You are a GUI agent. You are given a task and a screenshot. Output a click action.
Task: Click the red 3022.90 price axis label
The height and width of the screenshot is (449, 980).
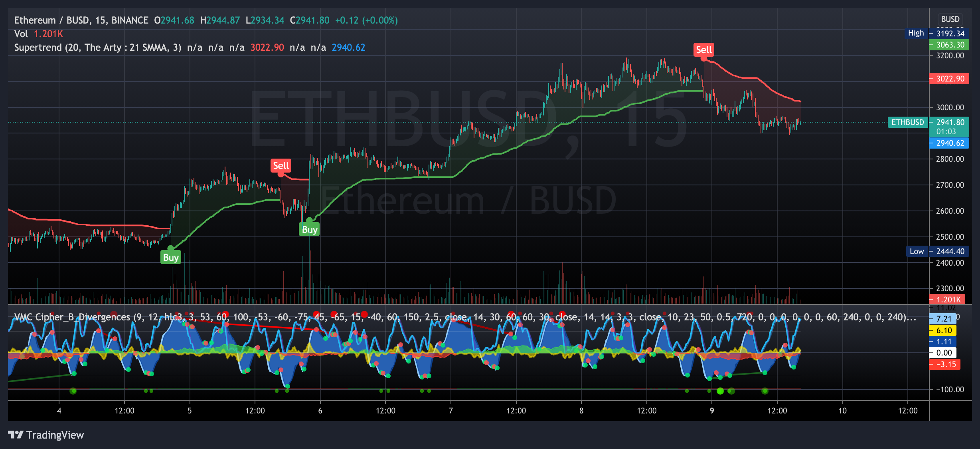[949, 79]
